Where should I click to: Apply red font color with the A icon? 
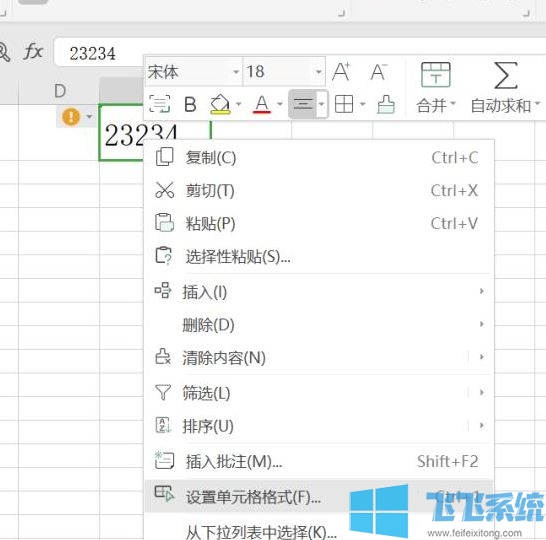pyautogui.click(x=262, y=104)
